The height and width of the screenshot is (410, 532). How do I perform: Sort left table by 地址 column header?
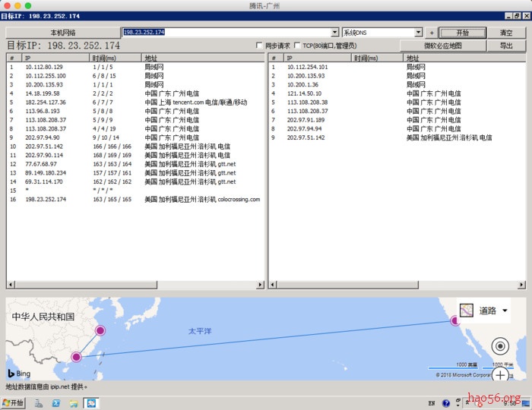tap(203, 58)
